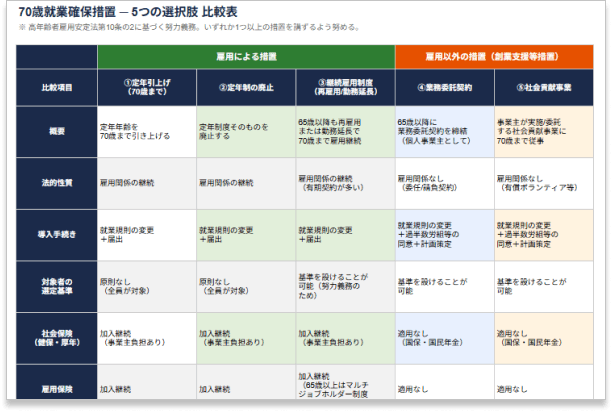
Task: Select the '社会保険（健保・厚年）' row header
Action: [57, 338]
